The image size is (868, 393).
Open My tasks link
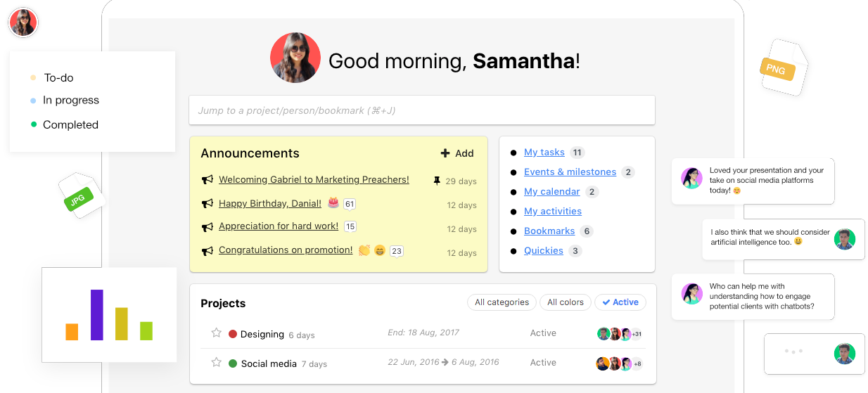[x=544, y=152]
